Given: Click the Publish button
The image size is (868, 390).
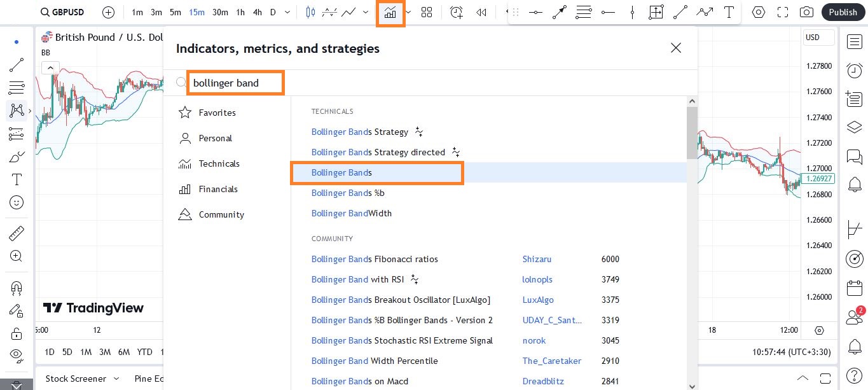Looking at the screenshot, I should point(843,12).
